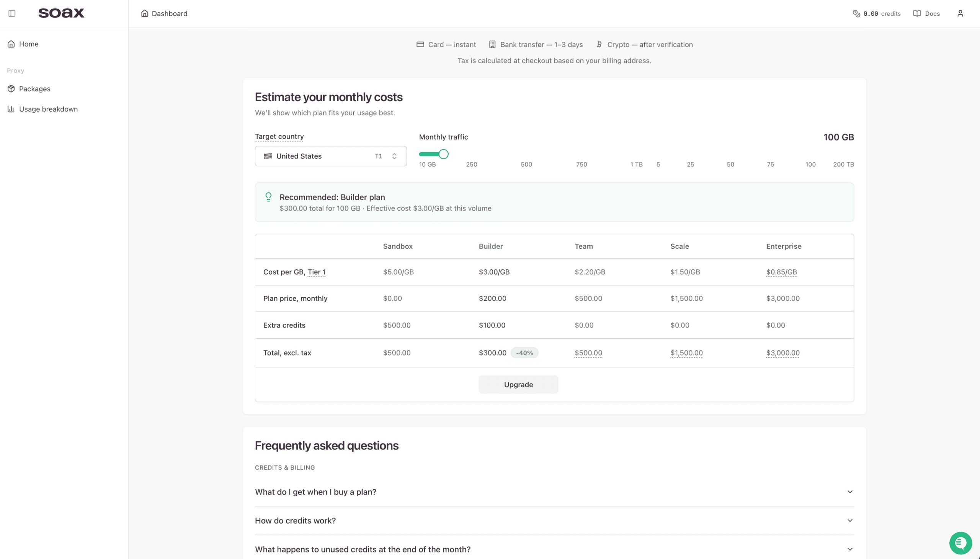Screen dimensions: 980x559
Task: Click the Home icon in sidebar
Action: click(x=11, y=44)
